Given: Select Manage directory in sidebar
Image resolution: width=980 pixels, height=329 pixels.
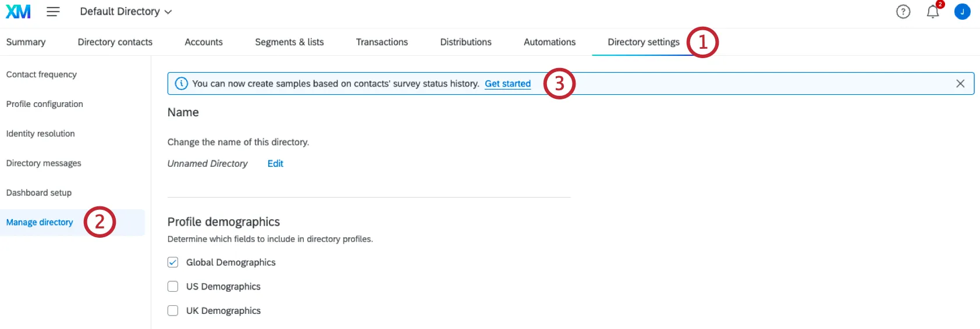Looking at the screenshot, I should [x=40, y=223].
